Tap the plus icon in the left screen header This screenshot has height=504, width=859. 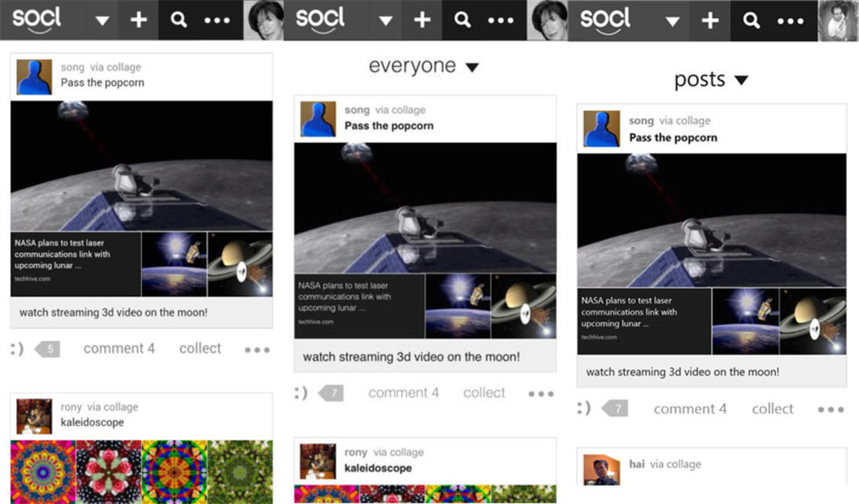pos(138,20)
